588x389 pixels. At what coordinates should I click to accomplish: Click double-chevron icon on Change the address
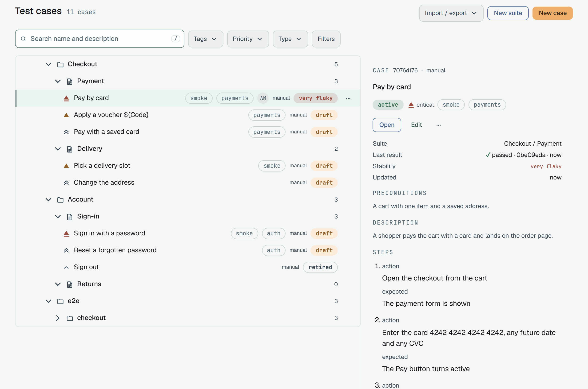66,183
